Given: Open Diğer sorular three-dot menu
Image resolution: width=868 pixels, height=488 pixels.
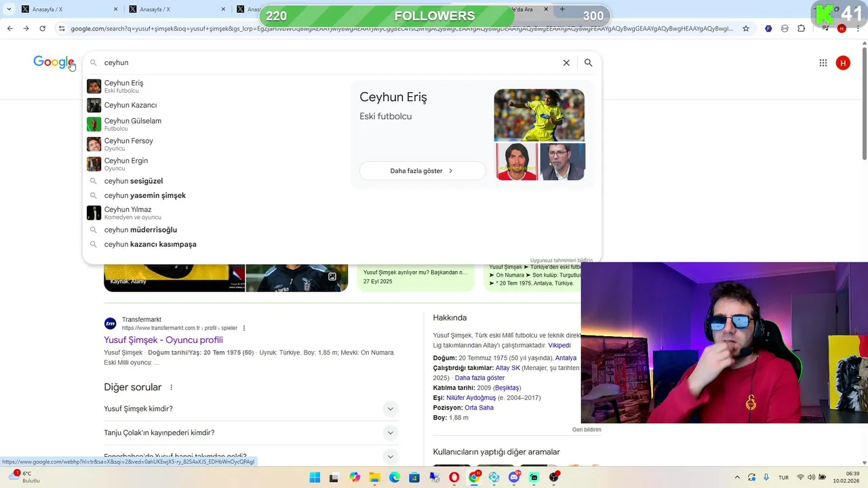Looking at the screenshot, I should 171,388.
